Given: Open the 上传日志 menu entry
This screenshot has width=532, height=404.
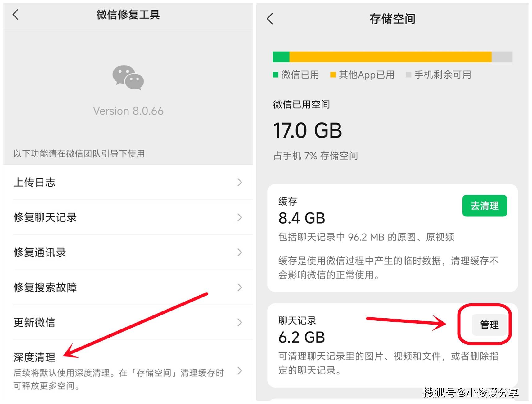Looking at the screenshot, I should (x=128, y=182).
